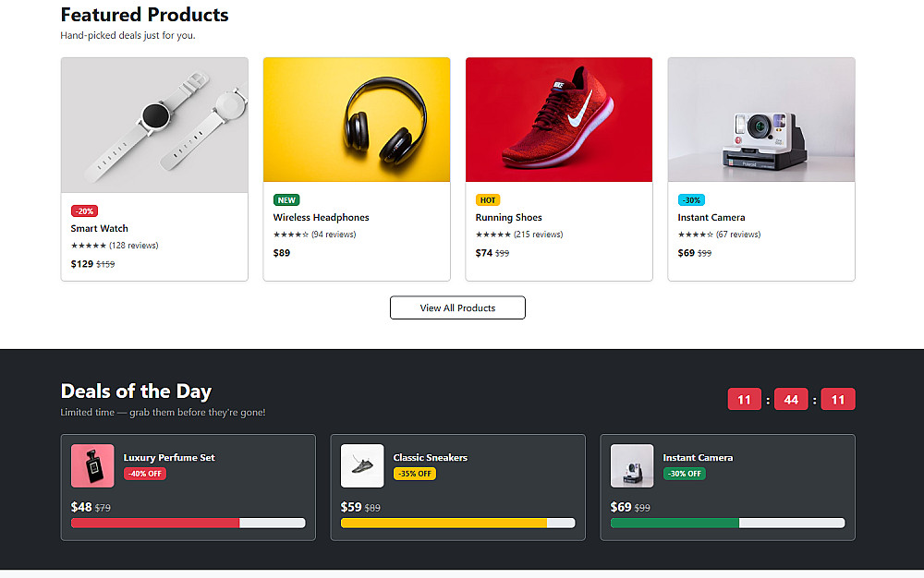Viewport: 924px width, 578px height.
Task: Click the -40% OFF perfume deal badge
Action: tap(145, 474)
